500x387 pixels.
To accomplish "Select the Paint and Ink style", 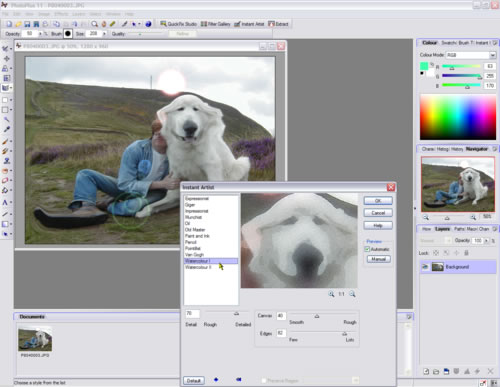I will click(197, 236).
